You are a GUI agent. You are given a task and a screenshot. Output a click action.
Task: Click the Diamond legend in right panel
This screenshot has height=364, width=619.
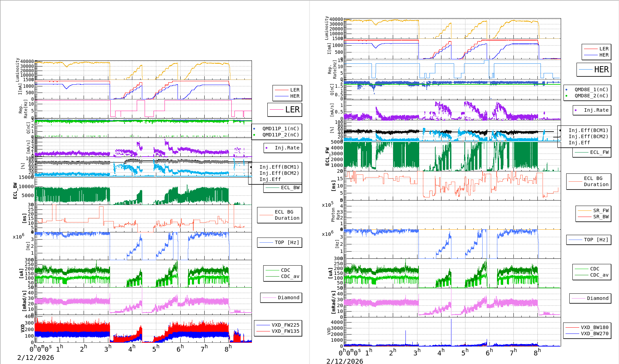pos(590,298)
